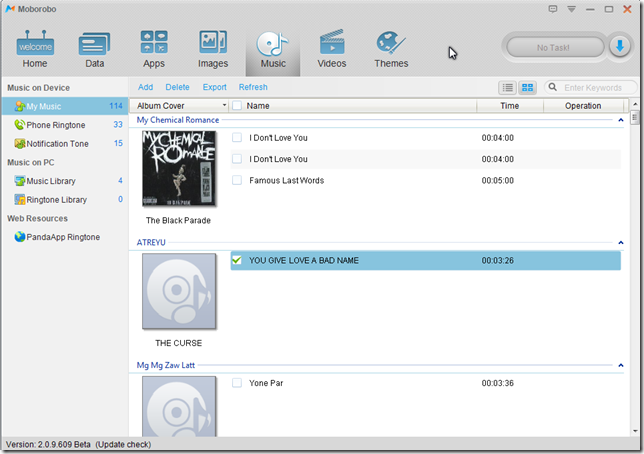
Task: Click the PandaApp Ringtone globe icon
Action: coord(19,237)
